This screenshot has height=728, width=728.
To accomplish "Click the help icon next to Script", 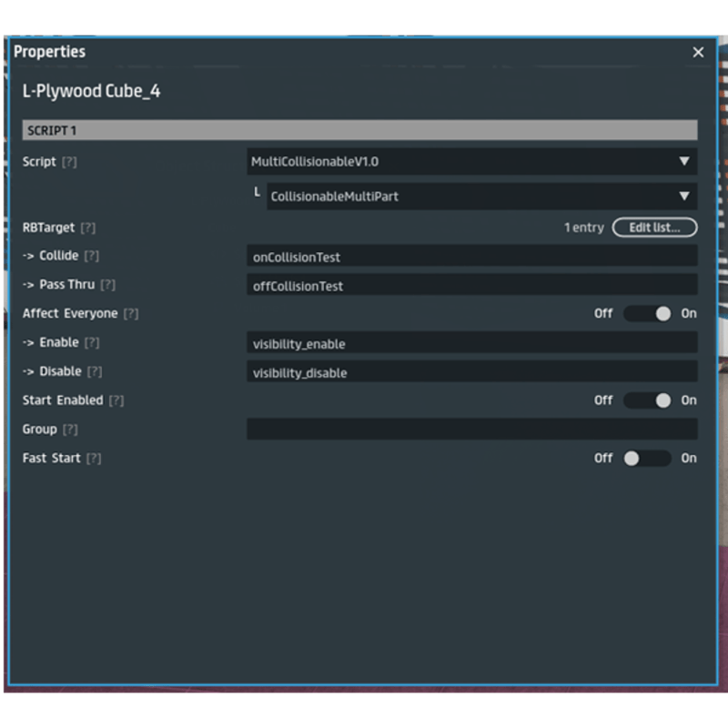I will pos(69,162).
